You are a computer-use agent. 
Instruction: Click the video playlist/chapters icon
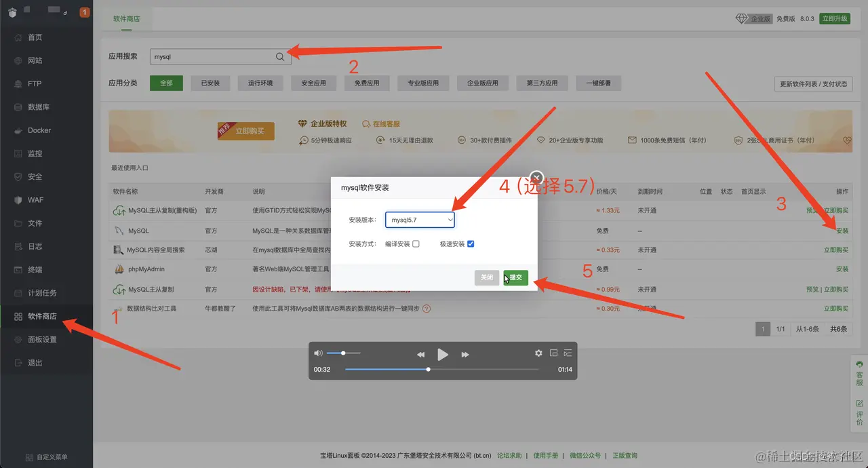pos(568,353)
